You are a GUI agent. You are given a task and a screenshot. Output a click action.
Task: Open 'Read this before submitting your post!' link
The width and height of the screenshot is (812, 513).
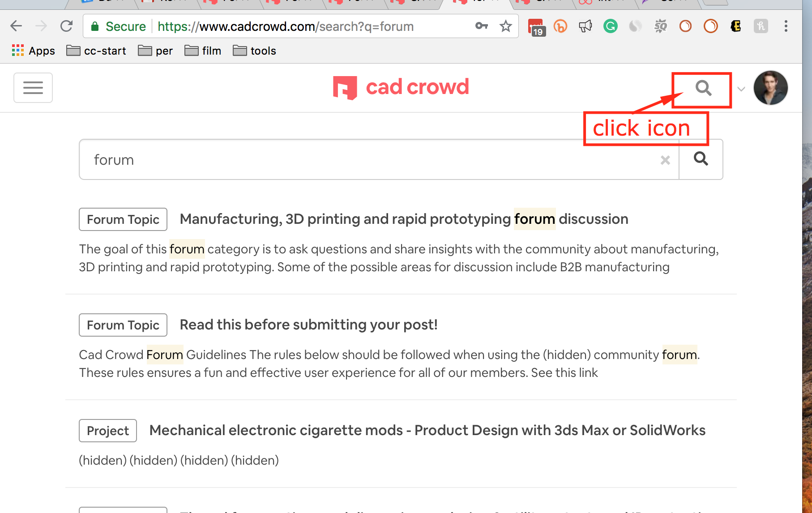[x=308, y=325]
